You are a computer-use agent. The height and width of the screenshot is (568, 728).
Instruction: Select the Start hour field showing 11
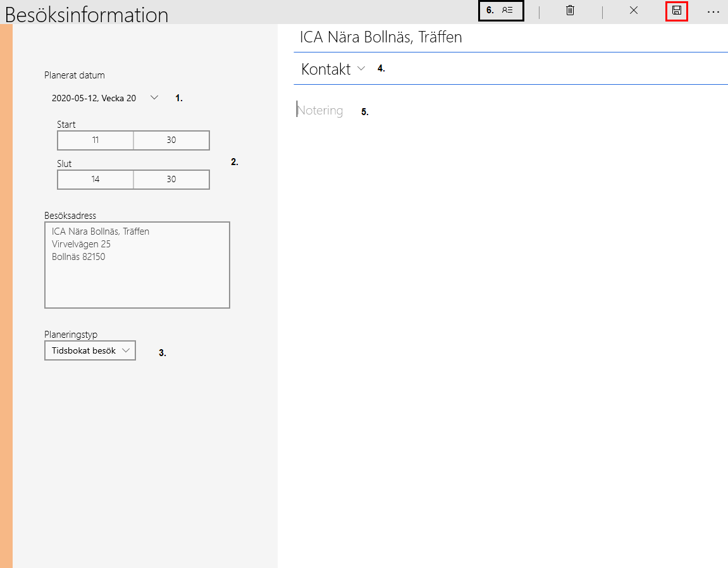click(95, 140)
